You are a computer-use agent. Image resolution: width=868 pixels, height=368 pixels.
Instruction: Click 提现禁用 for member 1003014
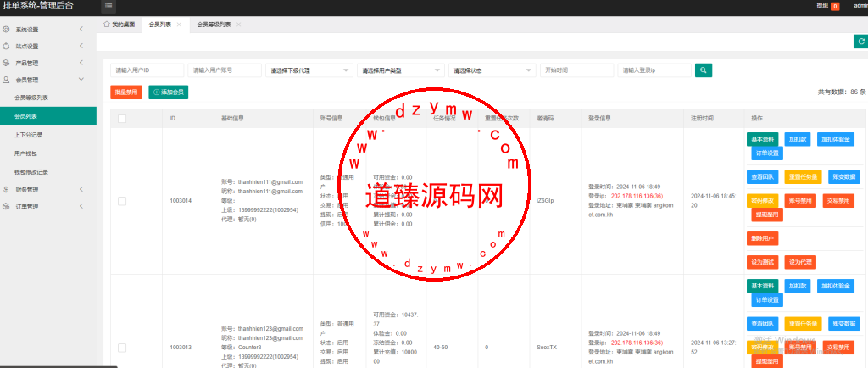tap(767, 215)
